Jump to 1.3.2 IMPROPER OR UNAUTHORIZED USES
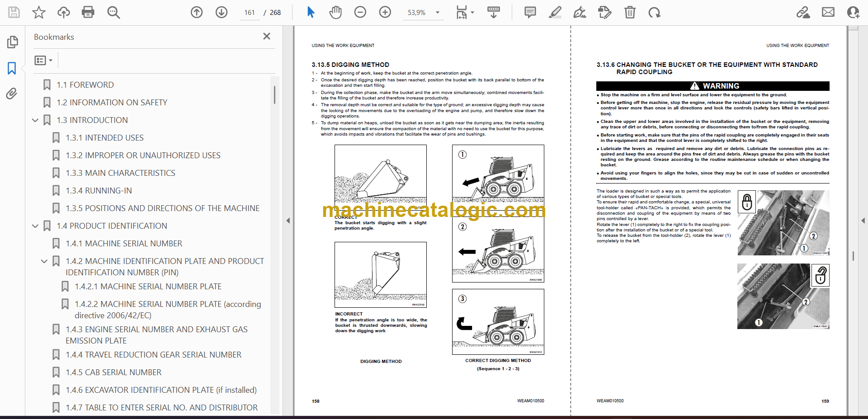This screenshot has height=419, width=868. click(x=143, y=155)
